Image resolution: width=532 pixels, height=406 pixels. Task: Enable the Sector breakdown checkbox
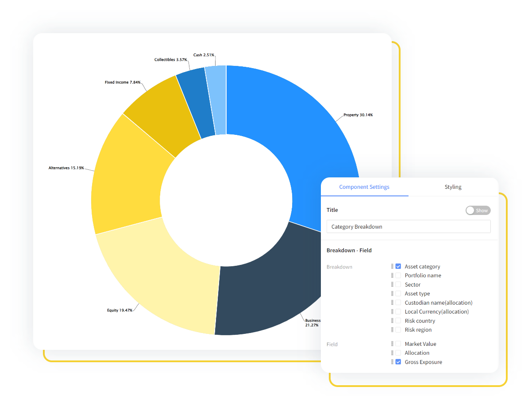(x=398, y=284)
